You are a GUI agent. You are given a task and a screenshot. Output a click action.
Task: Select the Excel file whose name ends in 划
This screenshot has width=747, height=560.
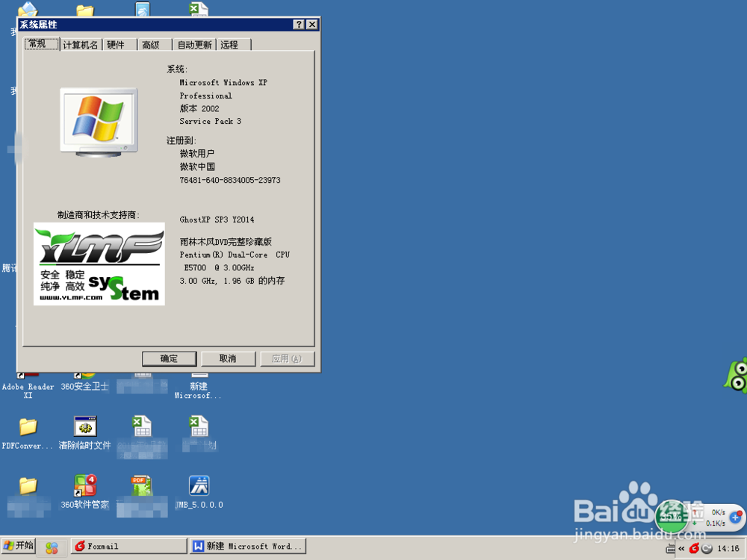[199, 433]
